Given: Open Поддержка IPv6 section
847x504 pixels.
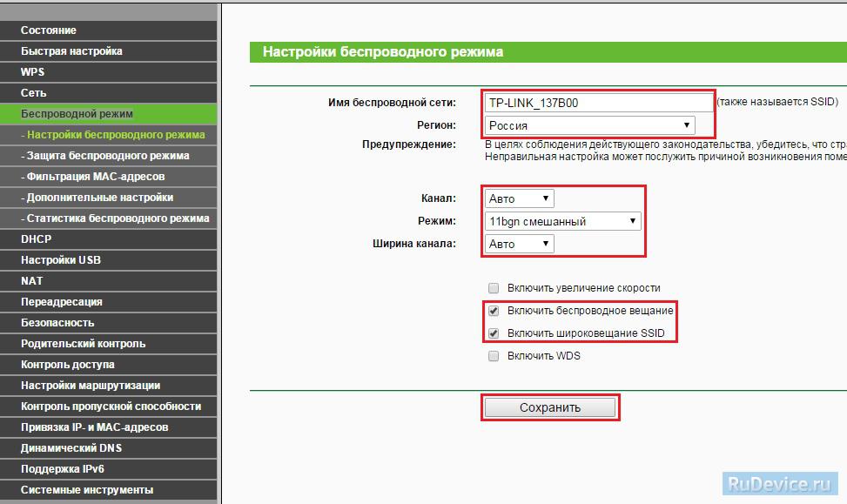Looking at the screenshot, I should tap(108, 469).
